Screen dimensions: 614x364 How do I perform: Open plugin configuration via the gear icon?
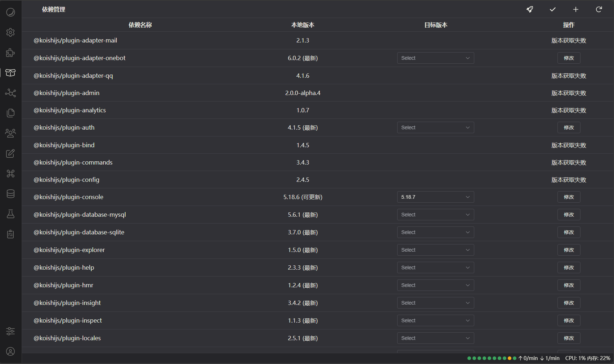pyautogui.click(x=10, y=32)
